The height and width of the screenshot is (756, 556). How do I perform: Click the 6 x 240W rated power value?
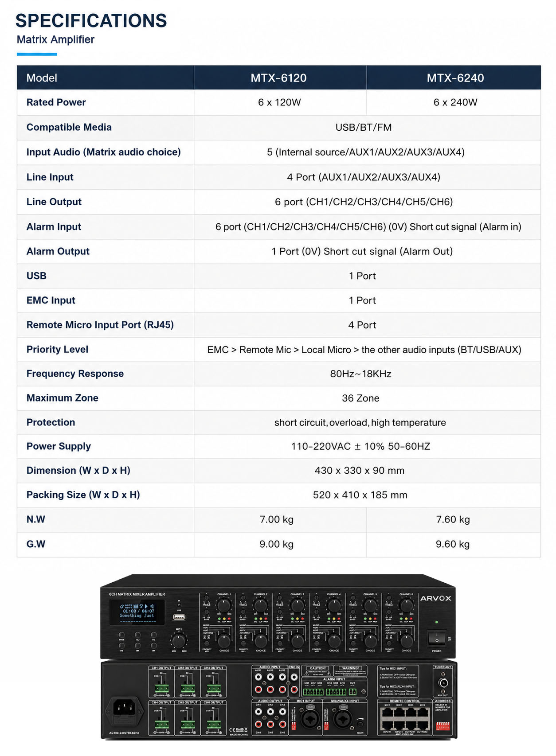click(455, 102)
